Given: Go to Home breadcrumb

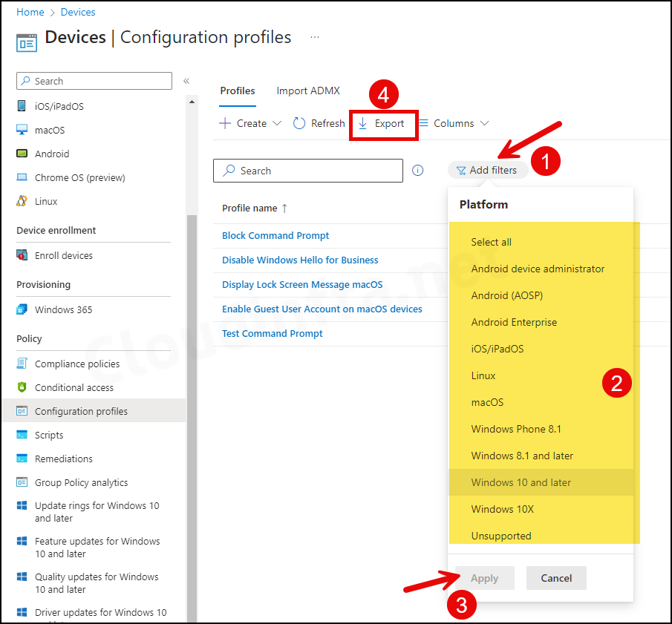Looking at the screenshot, I should click(x=30, y=12).
